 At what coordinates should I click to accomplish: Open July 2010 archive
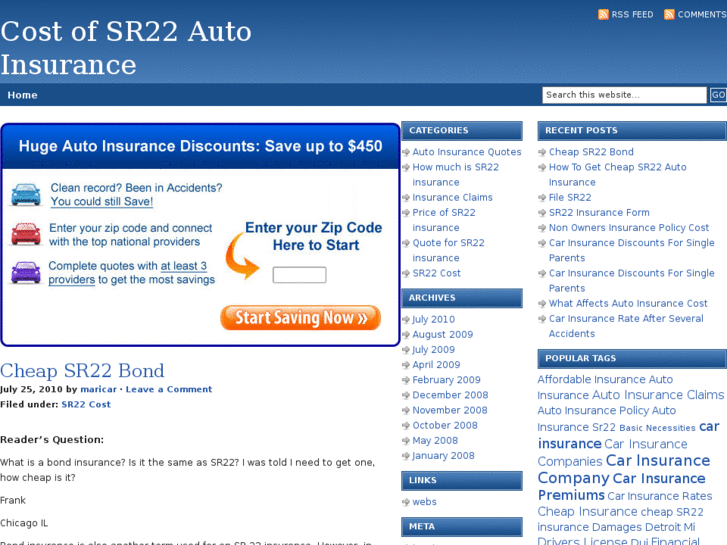coord(434,319)
